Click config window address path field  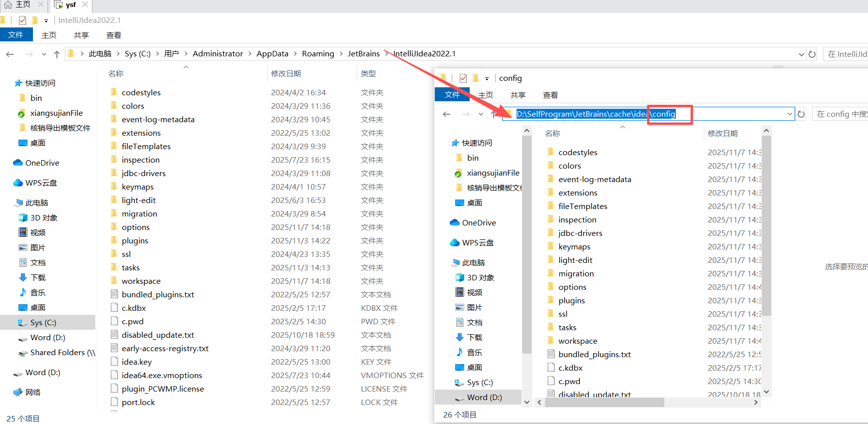click(x=648, y=114)
